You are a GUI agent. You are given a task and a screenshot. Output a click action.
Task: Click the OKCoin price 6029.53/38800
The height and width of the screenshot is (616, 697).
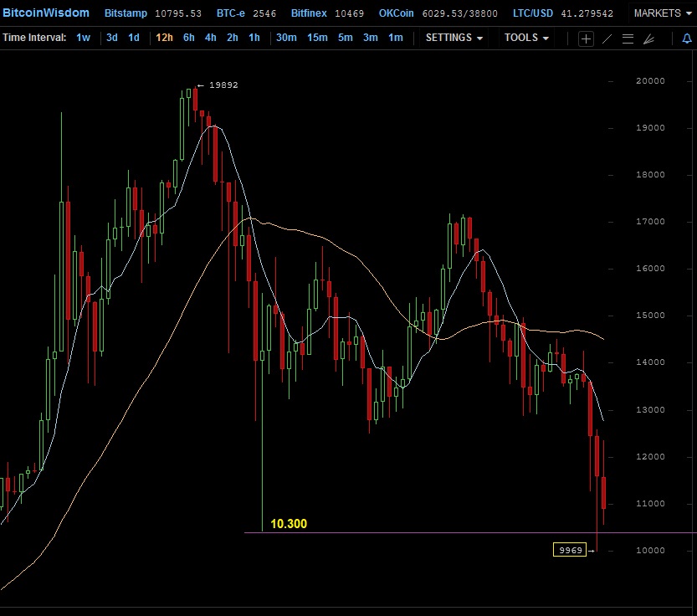click(x=460, y=13)
